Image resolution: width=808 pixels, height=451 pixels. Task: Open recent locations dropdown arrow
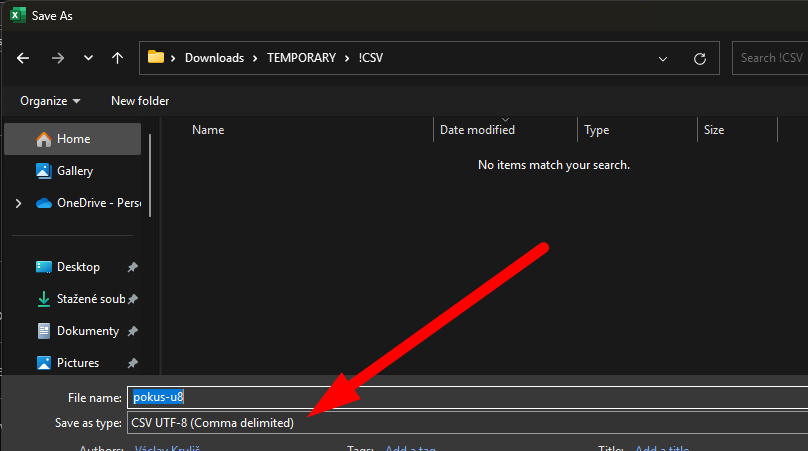point(88,58)
